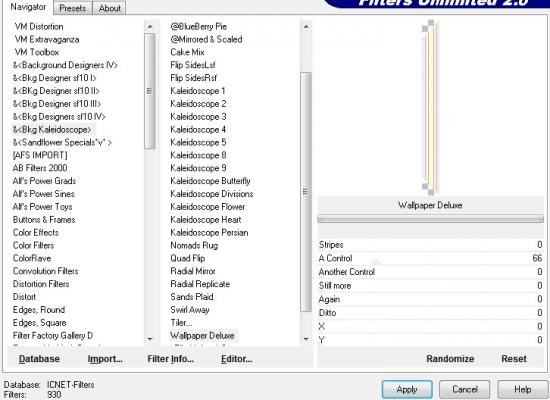Open the Navigator tab
The height and width of the screenshot is (400, 550).
pyautogui.click(x=28, y=7)
